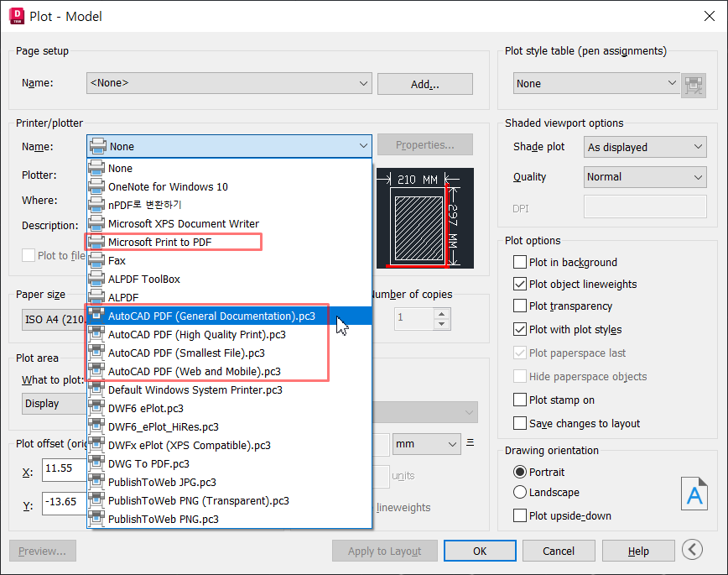Image resolution: width=728 pixels, height=575 pixels.
Task: Choose None from the printer list
Action: 229,168
